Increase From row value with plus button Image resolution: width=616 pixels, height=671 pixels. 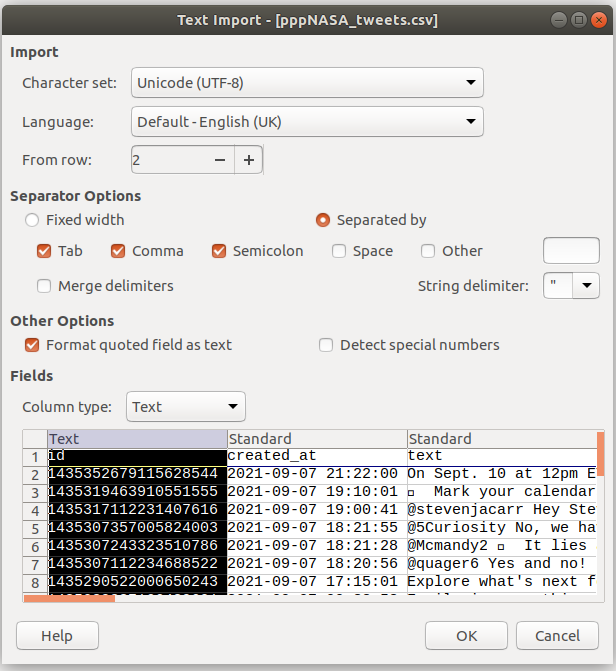249,160
